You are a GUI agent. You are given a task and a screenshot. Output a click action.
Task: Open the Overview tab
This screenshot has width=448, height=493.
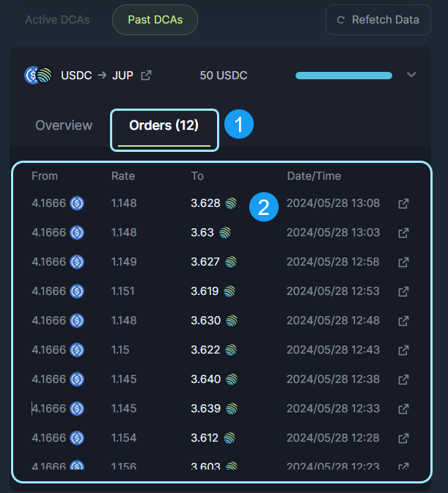(x=64, y=125)
